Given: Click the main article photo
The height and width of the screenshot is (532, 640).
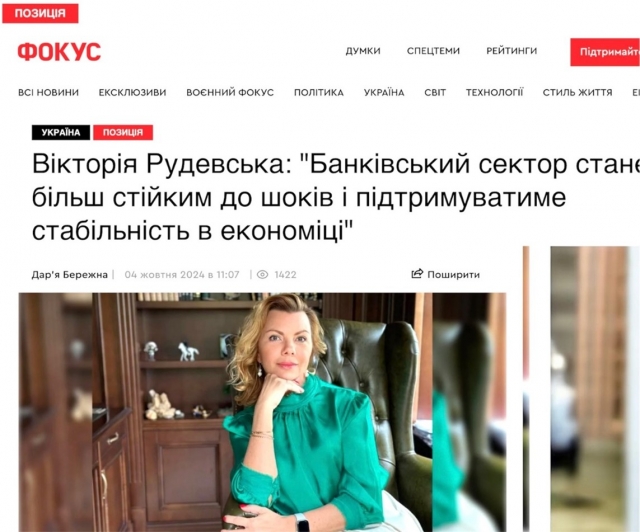Looking at the screenshot, I should coord(262,412).
